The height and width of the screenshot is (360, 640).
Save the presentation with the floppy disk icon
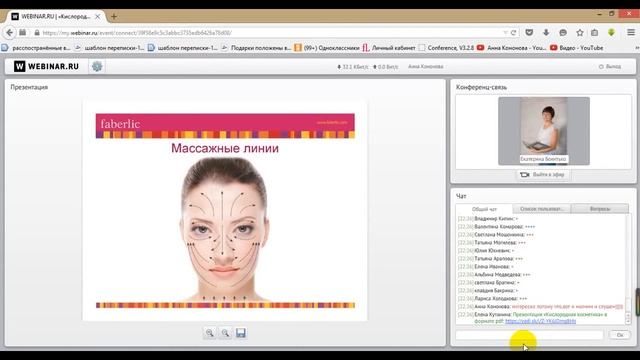tap(241, 333)
